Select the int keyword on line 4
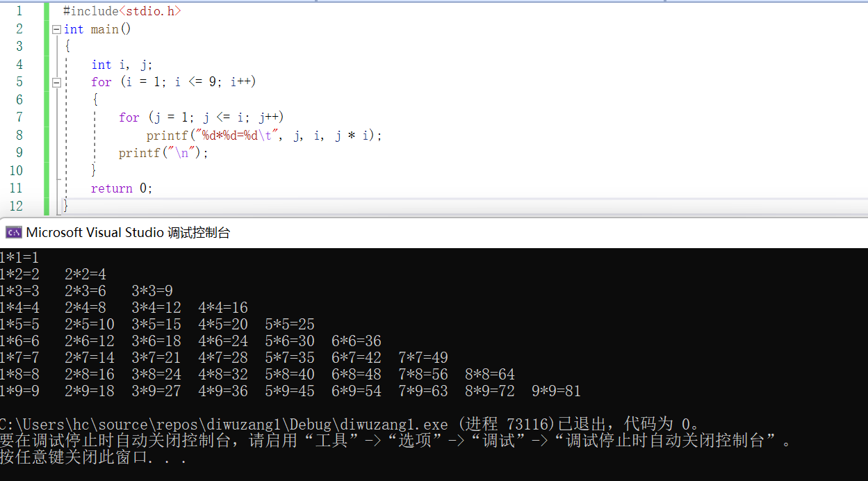 (x=101, y=64)
